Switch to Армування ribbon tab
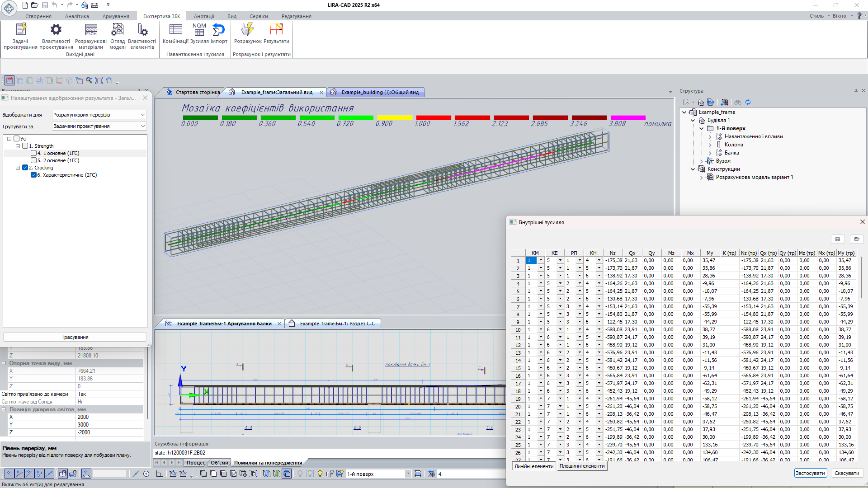 coord(116,16)
